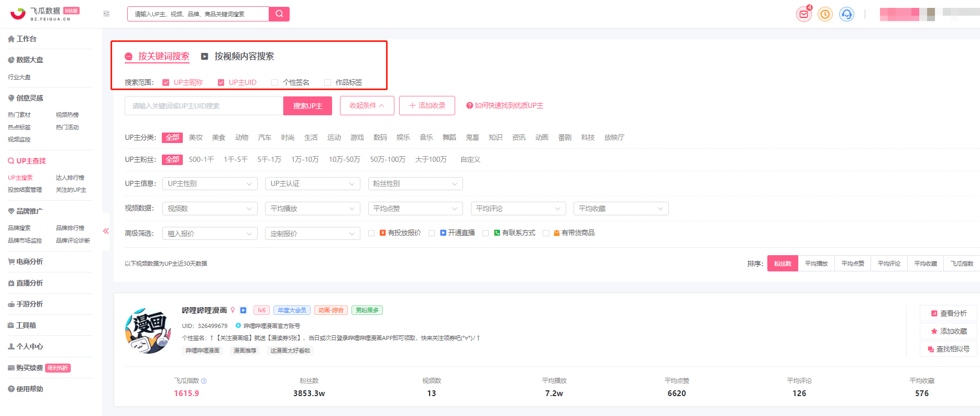Open the orange clock history icon
Screen dimensions: 980x416
tap(825, 14)
